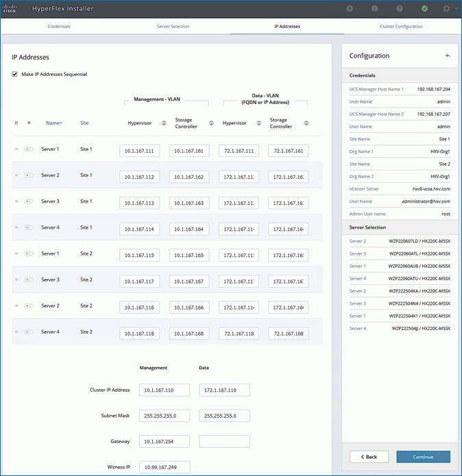Toggle locator switch for Server 2 Site 1
This screenshot has height=476, width=462.
pyautogui.click(x=29, y=175)
